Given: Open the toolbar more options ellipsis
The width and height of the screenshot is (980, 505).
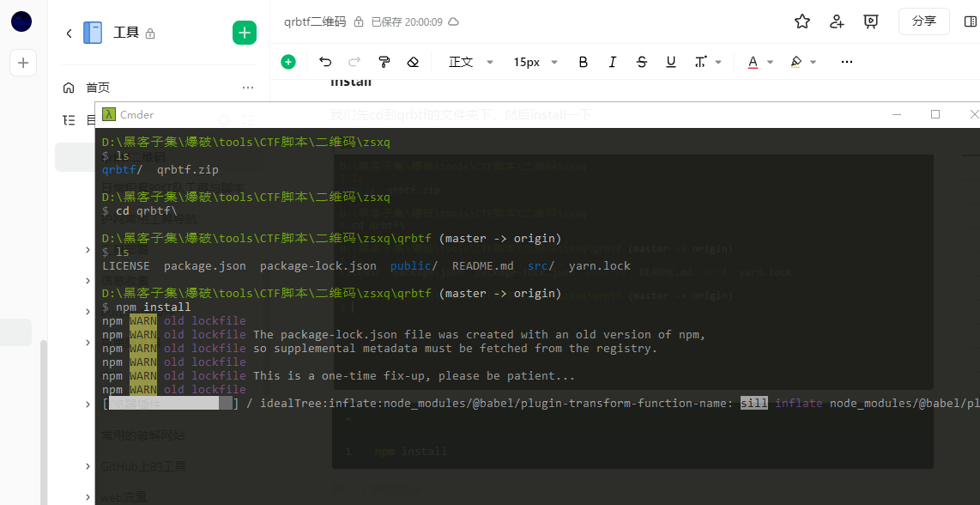Looking at the screenshot, I should tap(847, 62).
